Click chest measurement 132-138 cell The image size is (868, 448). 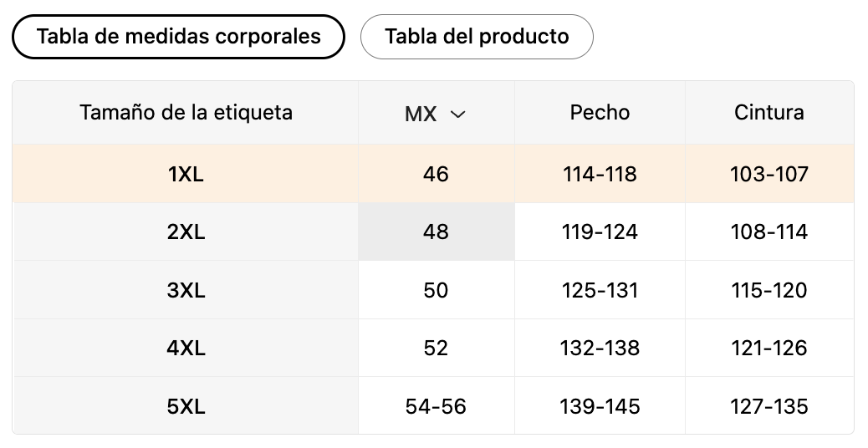click(x=600, y=348)
